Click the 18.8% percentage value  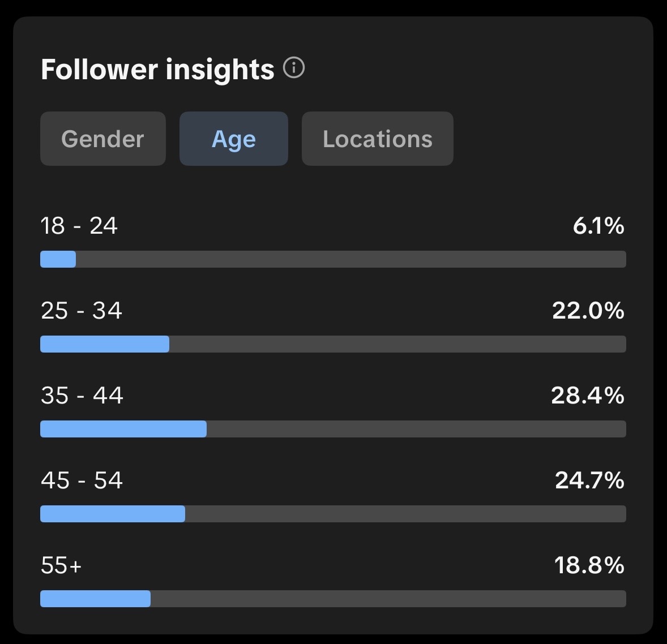tap(589, 565)
